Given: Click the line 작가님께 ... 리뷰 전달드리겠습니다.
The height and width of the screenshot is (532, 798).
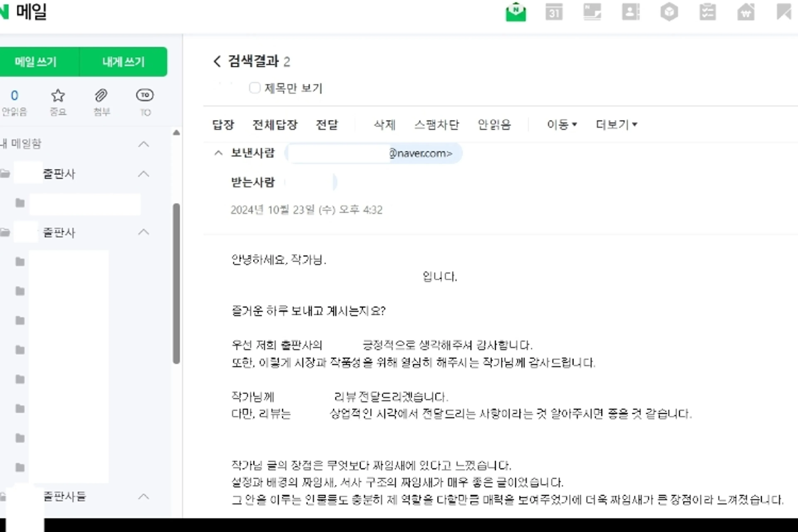Looking at the screenshot, I should (x=340, y=397).
